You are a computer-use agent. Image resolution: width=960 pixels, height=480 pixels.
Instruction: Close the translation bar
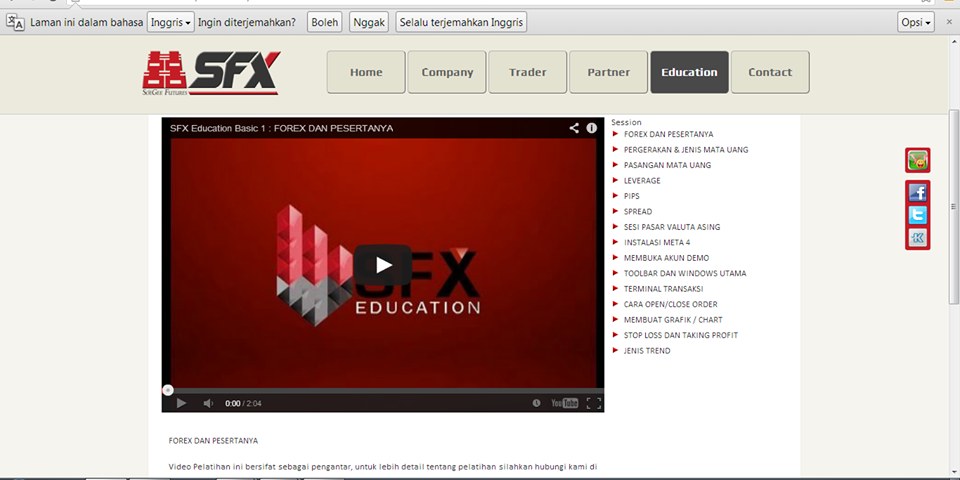click(x=950, y=22)
